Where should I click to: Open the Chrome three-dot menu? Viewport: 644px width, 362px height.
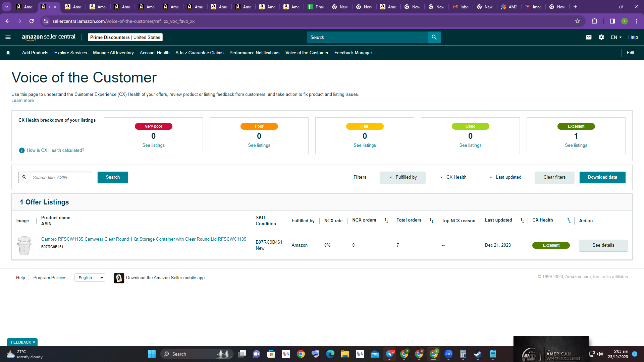[x=637, y=21]
